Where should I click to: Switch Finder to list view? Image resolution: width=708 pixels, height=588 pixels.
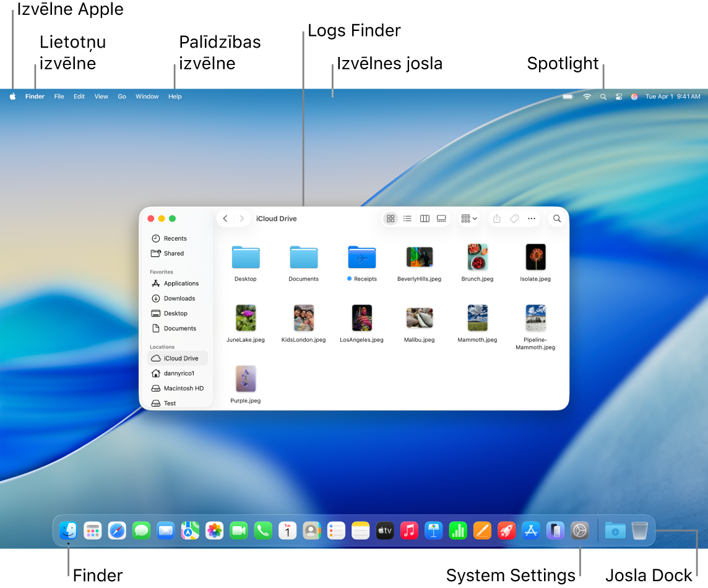pos(407,218)
